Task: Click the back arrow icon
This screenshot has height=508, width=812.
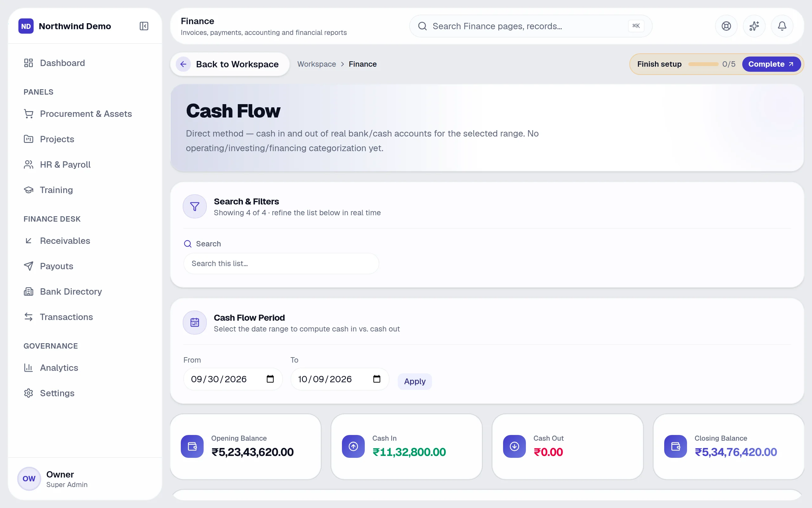Action: pos(183,64)
